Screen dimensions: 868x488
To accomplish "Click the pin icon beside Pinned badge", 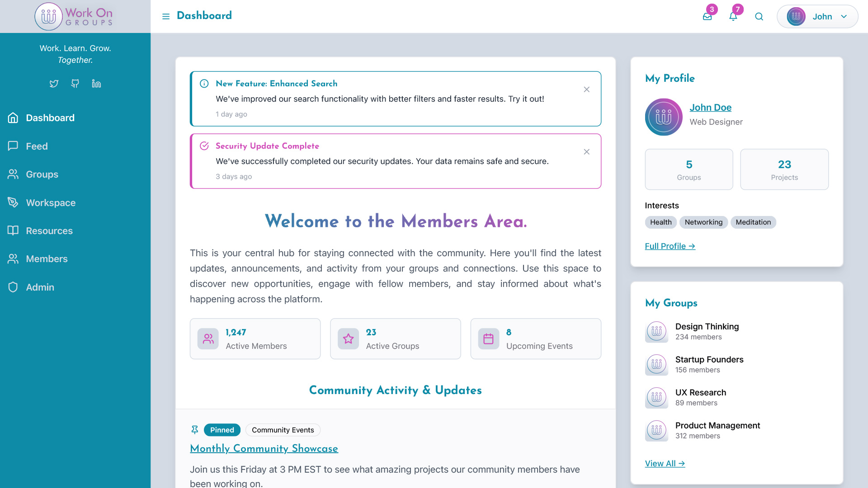I will point(195,430).
